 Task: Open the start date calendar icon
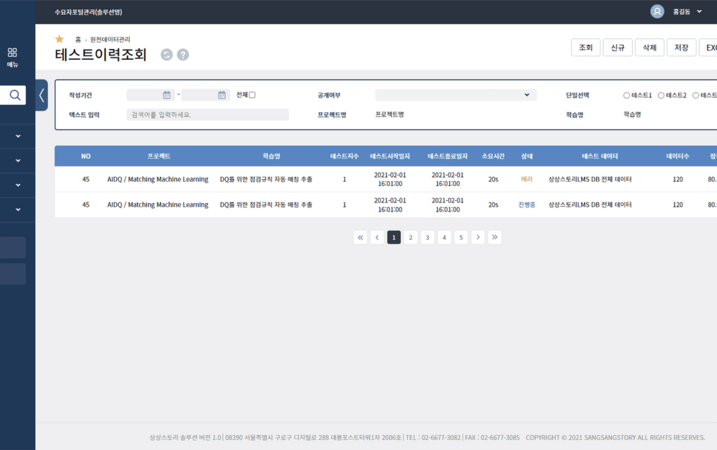click(x=167, y=95)
